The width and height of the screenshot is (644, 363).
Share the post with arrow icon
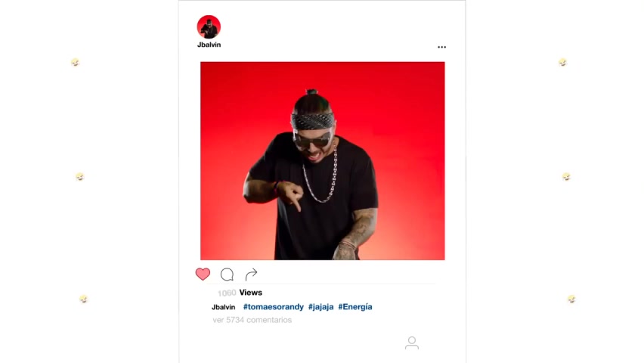point(251,274)
